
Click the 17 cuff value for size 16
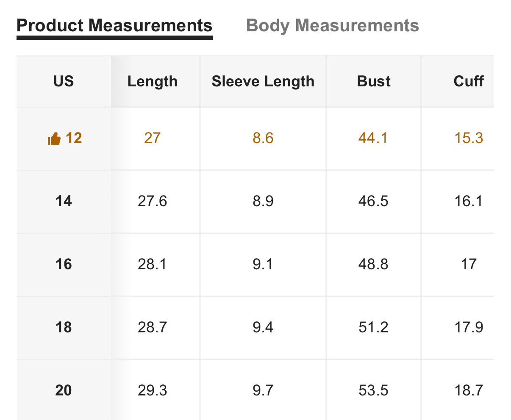pyautogui.click(x=469, y=264)
